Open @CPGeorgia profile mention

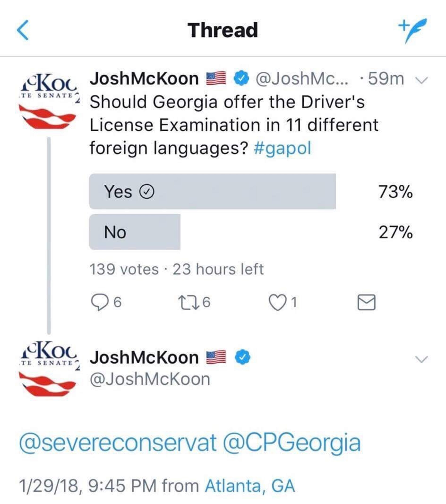coord(292,443)
